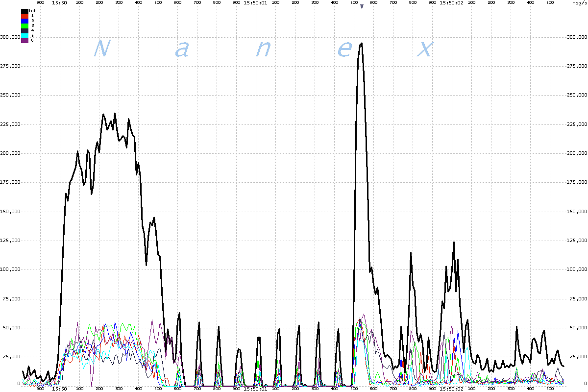Click the cyan series 5 legend swatch
The height and width of the screenshot is (392, 588).
[x=24, y=35]
